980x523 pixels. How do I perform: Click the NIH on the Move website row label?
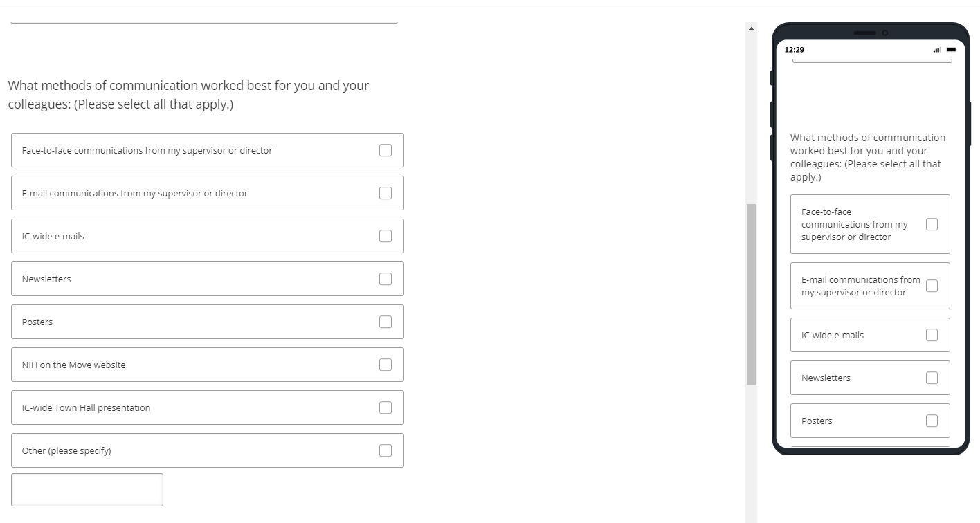pyautogui.click(x=74, y=365)
